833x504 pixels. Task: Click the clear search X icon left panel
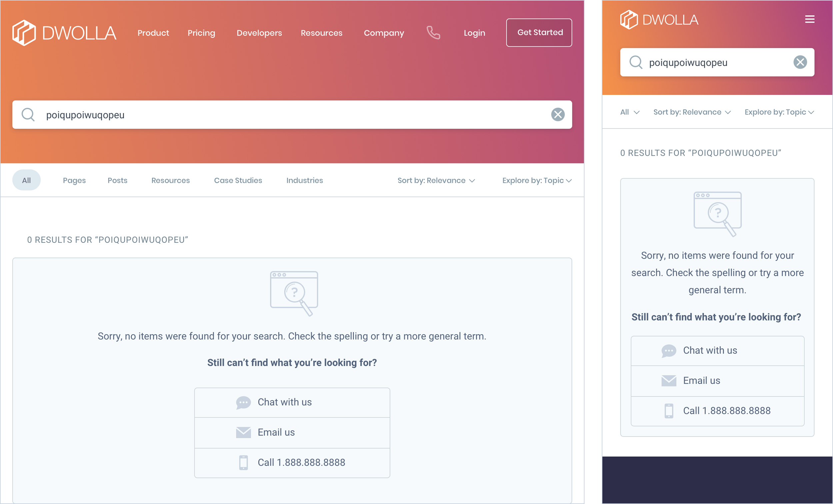(557, 114)
